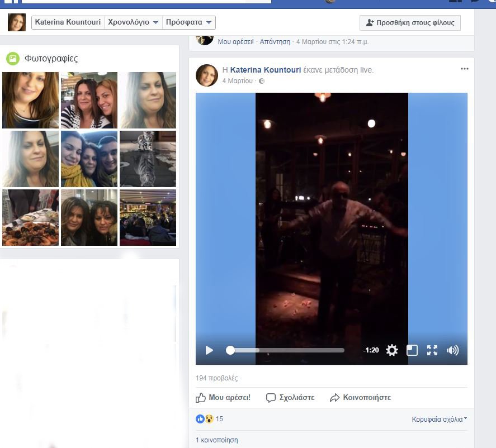Click the share arrow icon

335,398
